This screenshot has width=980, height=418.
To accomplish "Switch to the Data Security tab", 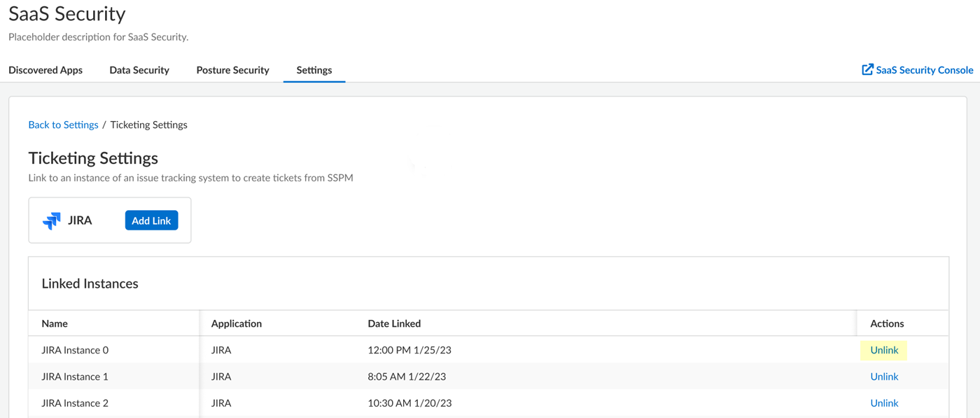I will pyautogui.click(x=139, y=70).
